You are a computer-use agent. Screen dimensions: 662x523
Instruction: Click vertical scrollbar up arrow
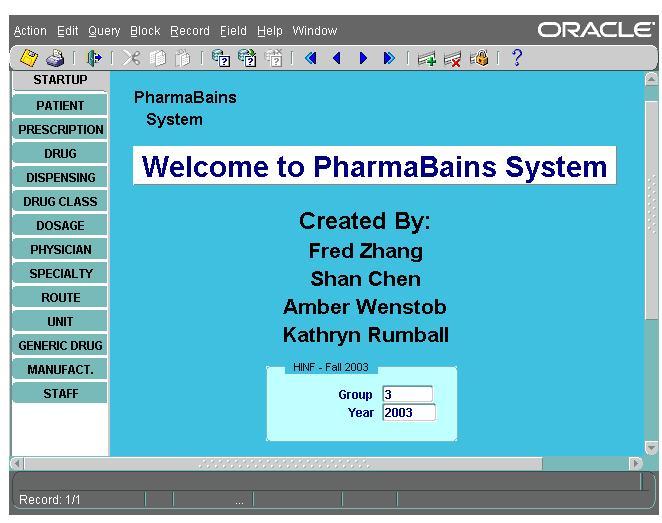pos(651,79)
